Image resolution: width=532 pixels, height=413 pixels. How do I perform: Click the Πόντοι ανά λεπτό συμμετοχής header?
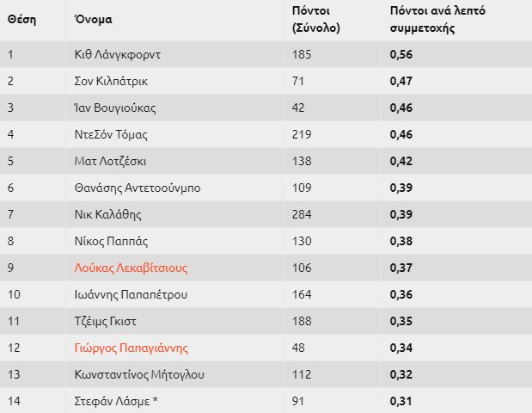437,19
